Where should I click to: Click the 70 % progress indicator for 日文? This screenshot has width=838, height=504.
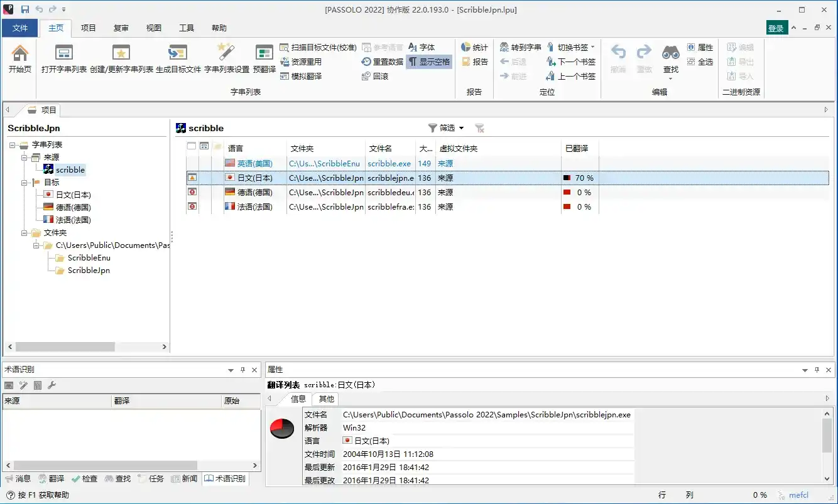[579, 178]
